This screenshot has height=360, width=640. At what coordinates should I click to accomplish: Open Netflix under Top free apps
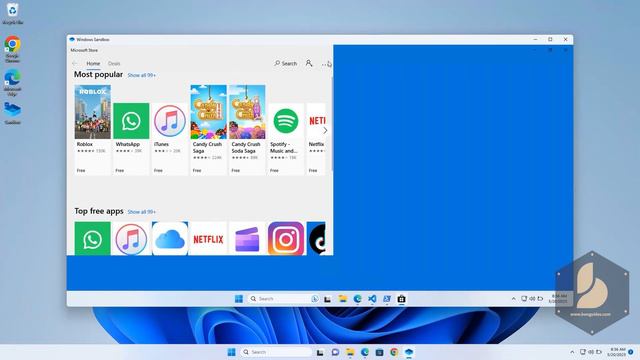point(208,239)
